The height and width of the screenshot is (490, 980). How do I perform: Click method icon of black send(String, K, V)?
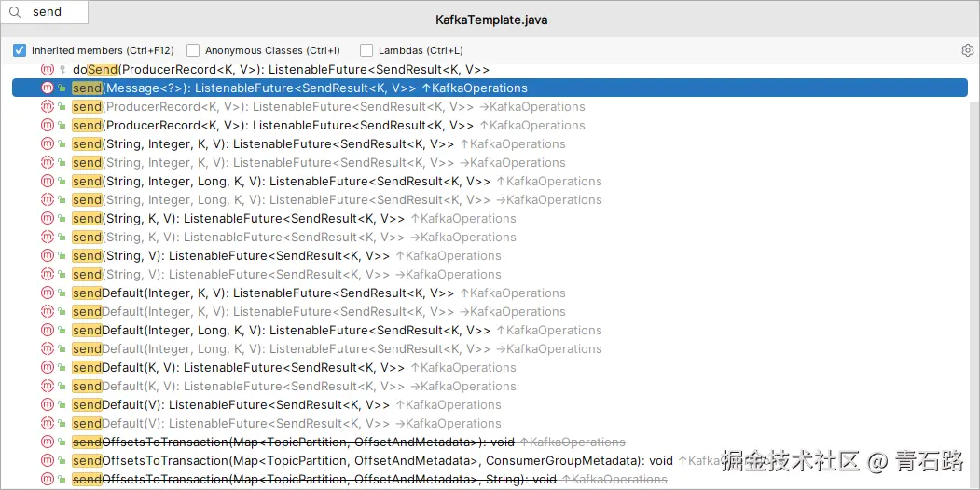[x=48, y=219]
